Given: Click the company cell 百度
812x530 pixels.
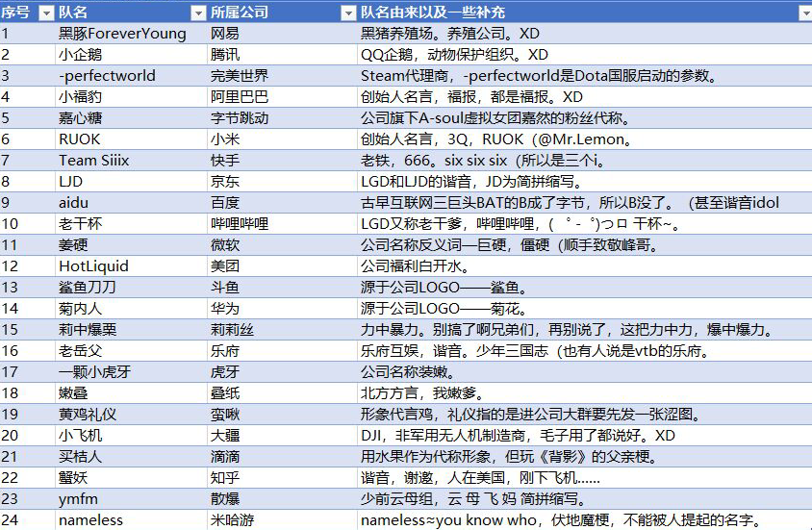Looking at the screenshot, I should point(282,203).
